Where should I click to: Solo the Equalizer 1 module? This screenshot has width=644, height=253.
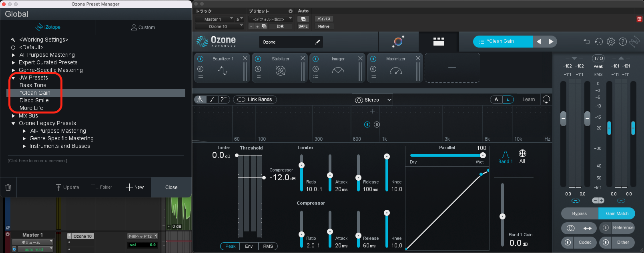[201, 69]
